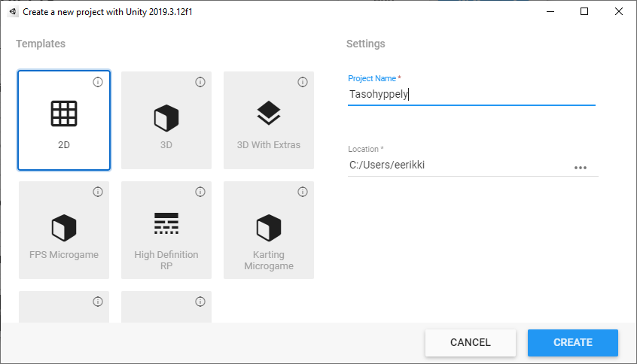
Task: Open info for FPS Microgame template
Action: (x=98, y=192)
